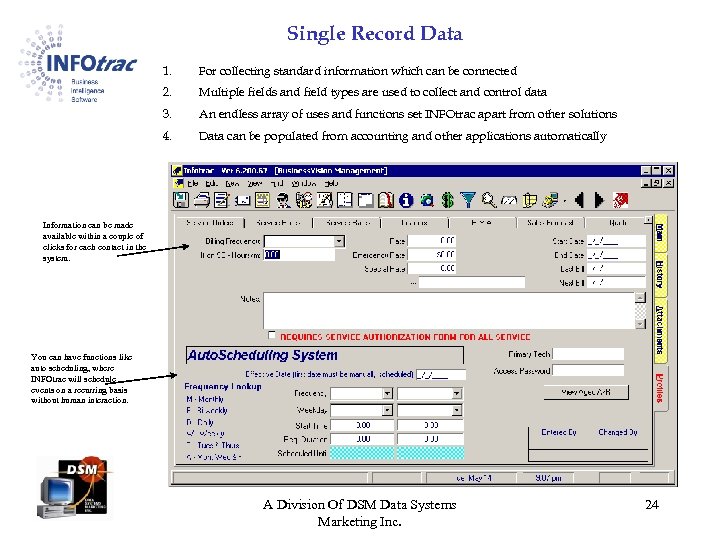The height and width of the screenshot is (540, 720).
Task: Click the magnifying glass search icon
Action: (x=489, y=200)
